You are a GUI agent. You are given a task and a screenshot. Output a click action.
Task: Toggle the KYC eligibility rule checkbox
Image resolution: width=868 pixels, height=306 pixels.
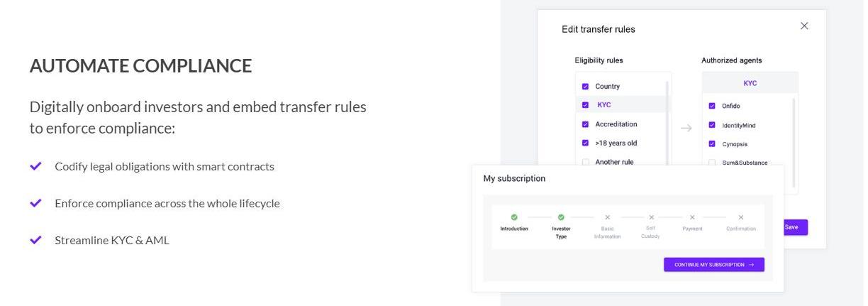click(585, 105)
